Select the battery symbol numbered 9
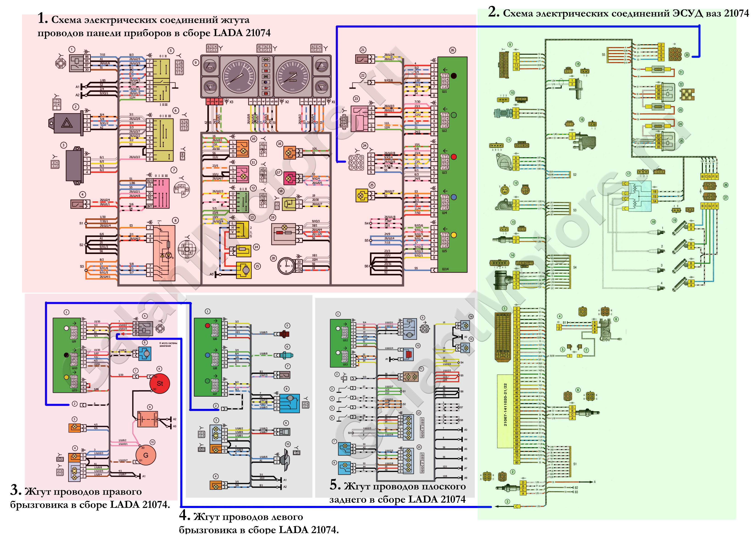Image resolution: width=756 pixels, height=536 pixels. [147, 419]
